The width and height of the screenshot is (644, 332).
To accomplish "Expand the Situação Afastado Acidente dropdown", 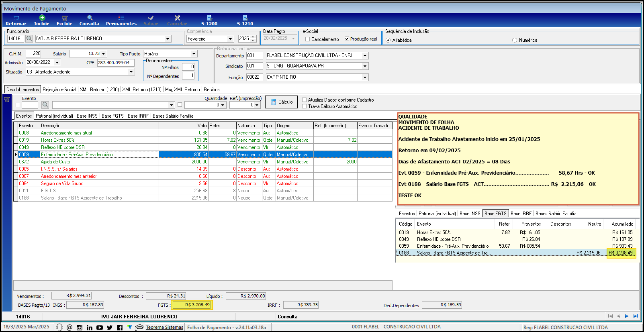I will click(x=131, y=72).
